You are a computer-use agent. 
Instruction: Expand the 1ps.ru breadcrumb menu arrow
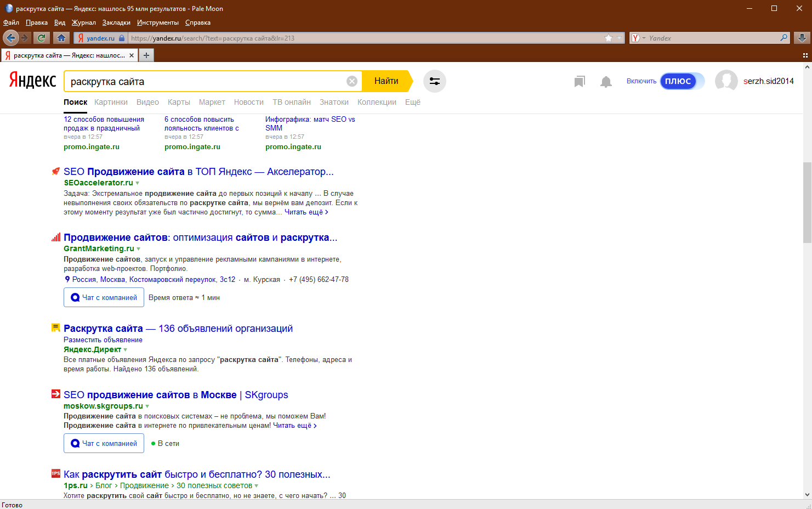257,486
